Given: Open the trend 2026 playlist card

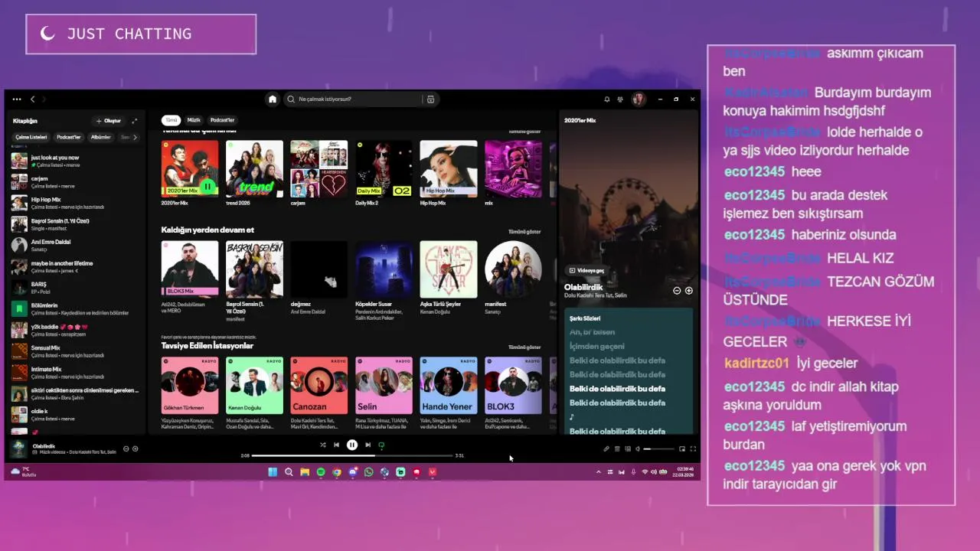Looking at the screenshot, I should point(254,173).
